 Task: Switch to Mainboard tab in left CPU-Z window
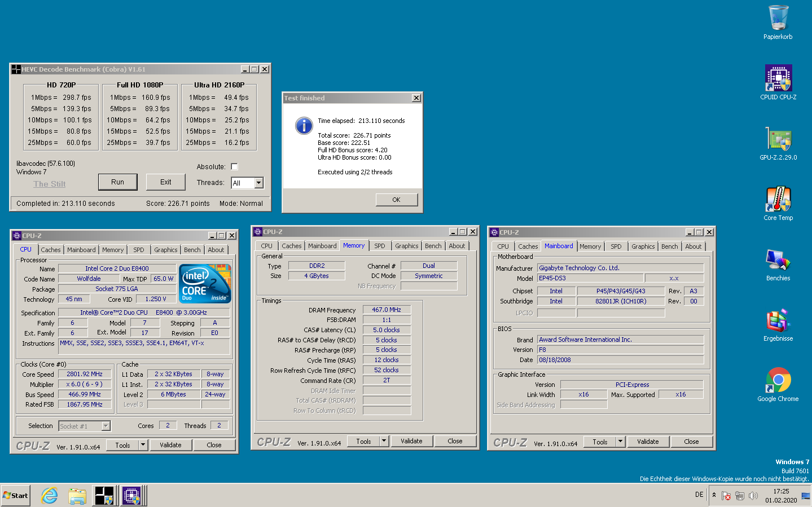pyautogui.click(x=81, y=250)
